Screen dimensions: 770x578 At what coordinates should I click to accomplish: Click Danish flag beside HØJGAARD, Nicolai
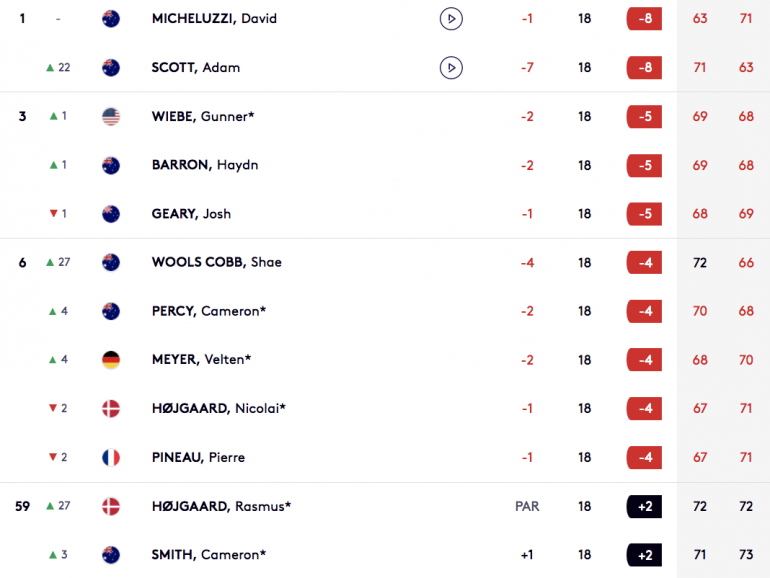coord(111,409)
